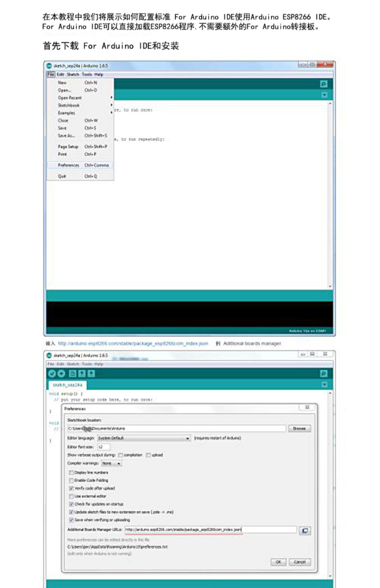380x588 pixels.
Task: Enable Display line numbers
Action: [71, 473]
